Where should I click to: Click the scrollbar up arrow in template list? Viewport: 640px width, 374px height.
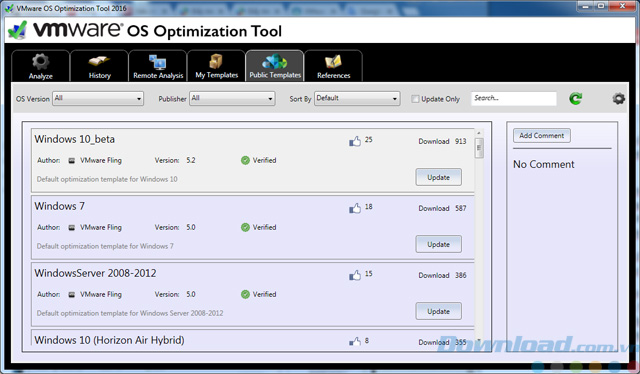(x=479, y=133)
